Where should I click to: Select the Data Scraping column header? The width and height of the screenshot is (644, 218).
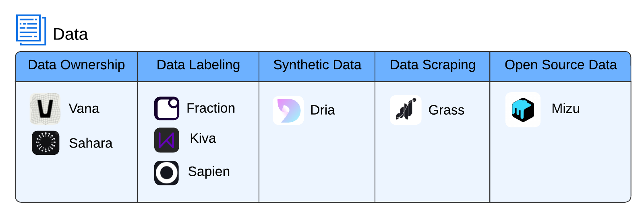(x=433, y=65)
